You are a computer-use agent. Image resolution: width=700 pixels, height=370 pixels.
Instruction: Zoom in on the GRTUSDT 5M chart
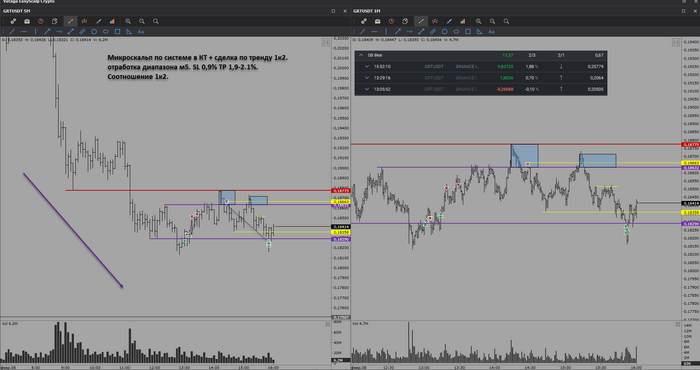coord(128,21)
